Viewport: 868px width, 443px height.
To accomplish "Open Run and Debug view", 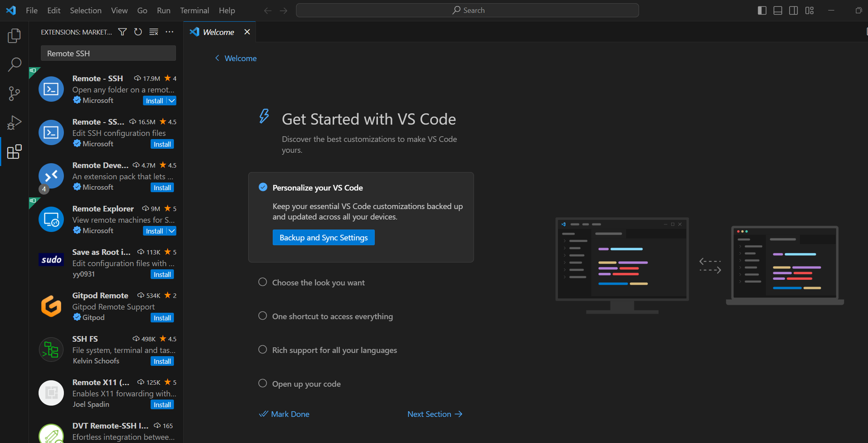I will click(14, 123).
